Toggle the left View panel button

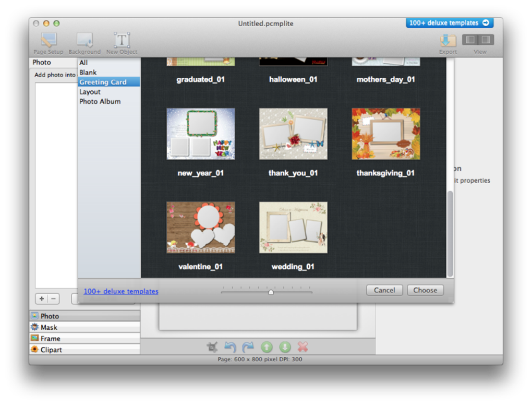(470, 40)
